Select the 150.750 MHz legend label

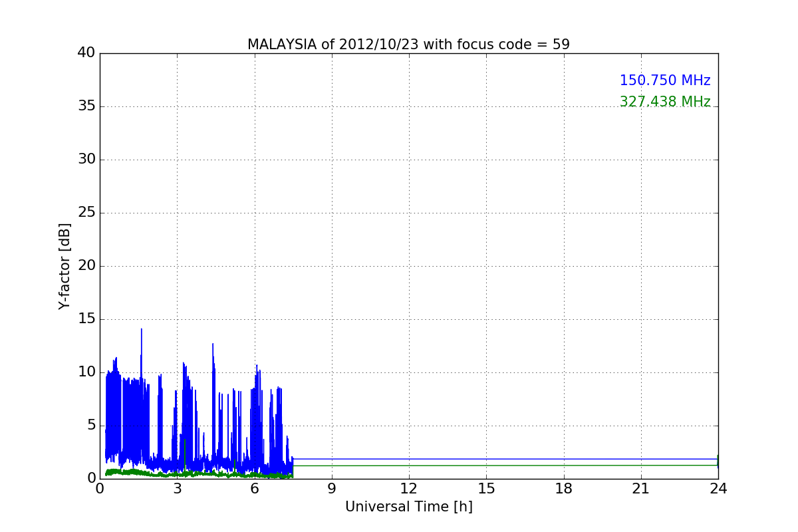665,80
